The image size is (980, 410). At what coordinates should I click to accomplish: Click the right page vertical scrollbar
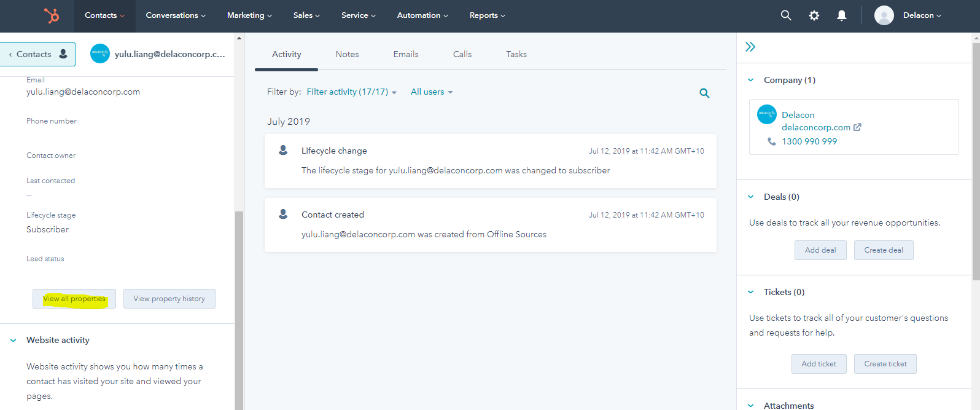coord(976,161)
